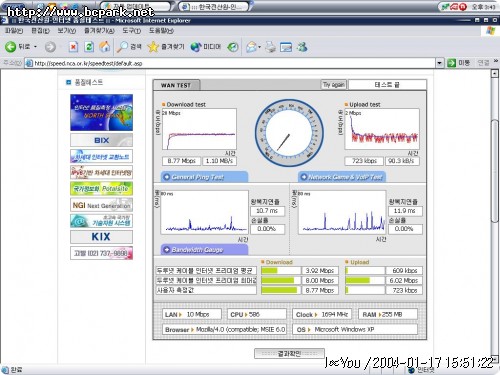Open the Portalsite green banner

101,189
